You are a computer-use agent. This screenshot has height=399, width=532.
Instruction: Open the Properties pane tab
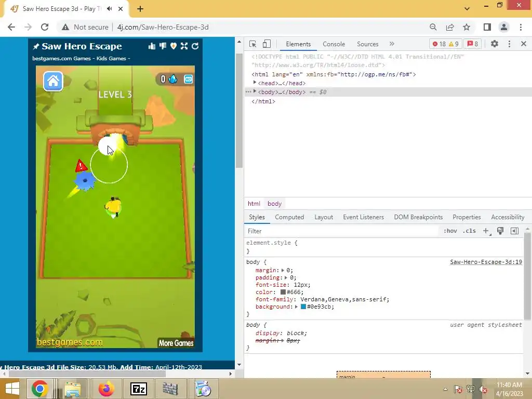pyautogui.click(x=467, y=217)
